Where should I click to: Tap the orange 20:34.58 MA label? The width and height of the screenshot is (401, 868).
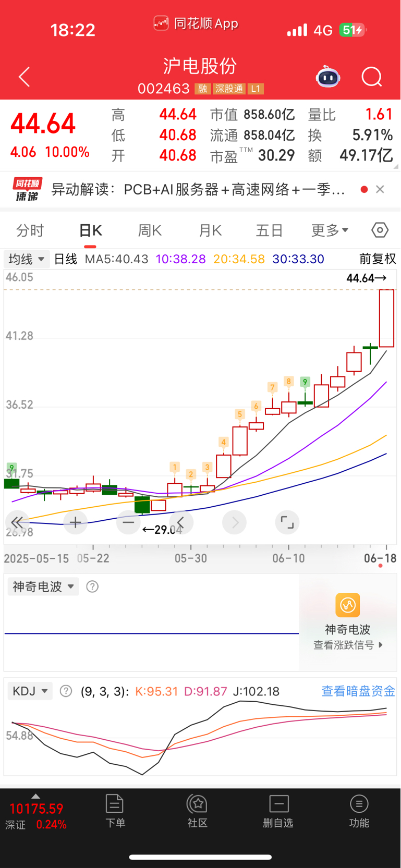(x=239, y=259)
